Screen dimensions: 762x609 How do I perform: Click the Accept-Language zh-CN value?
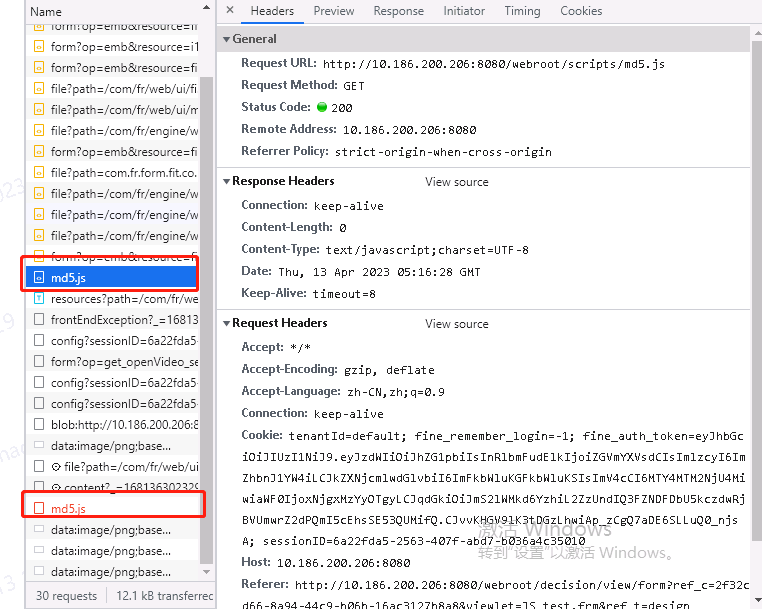(396, 392)
